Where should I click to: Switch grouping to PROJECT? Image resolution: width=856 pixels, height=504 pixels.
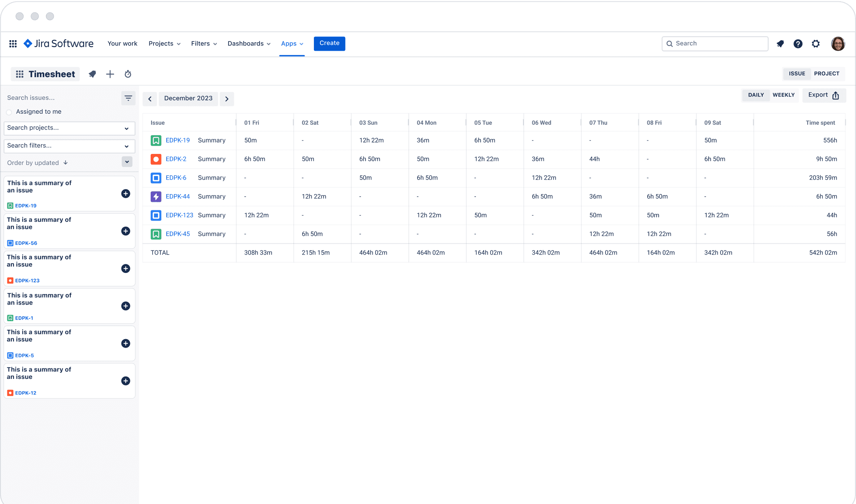[x=826, y=74]
